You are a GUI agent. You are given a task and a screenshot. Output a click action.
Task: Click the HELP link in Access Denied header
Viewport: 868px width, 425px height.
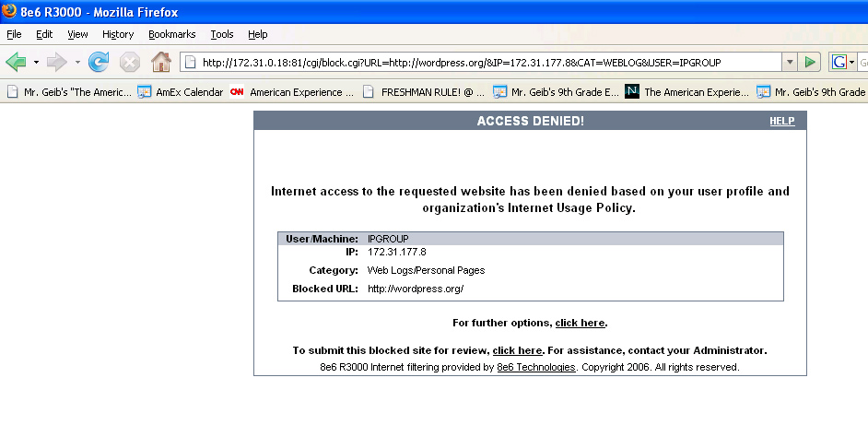(x=781, y=122)
